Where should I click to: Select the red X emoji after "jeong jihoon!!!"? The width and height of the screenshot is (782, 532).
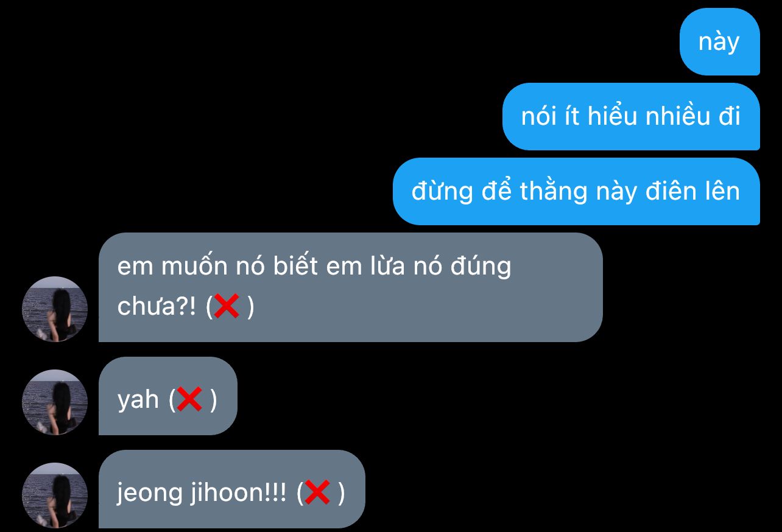(317, 492)
